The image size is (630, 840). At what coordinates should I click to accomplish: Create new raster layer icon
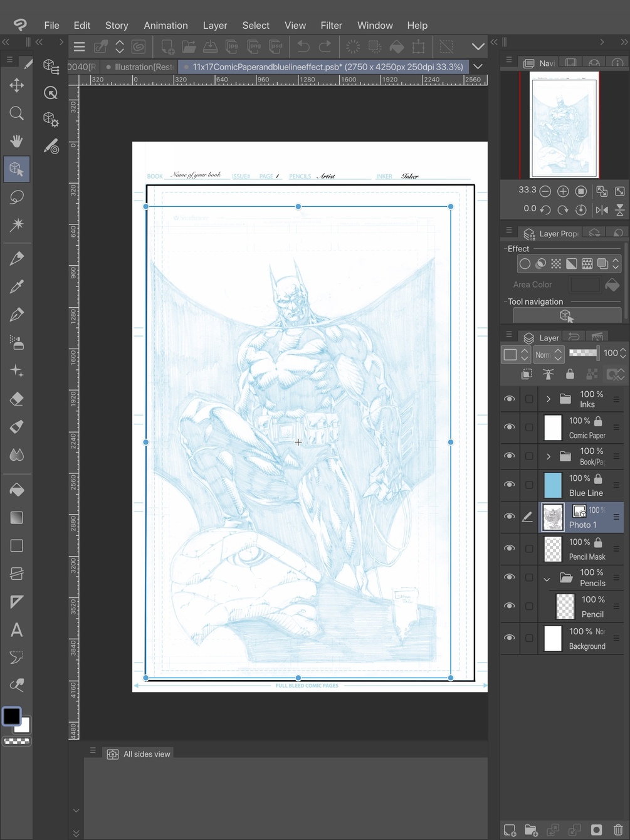(510, 830)
